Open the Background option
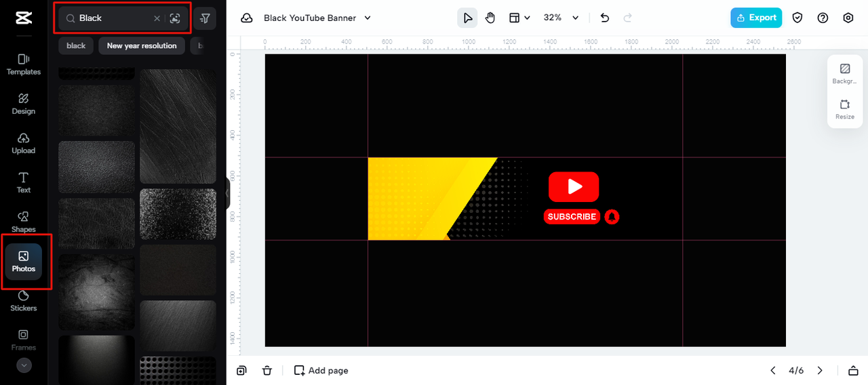This screenshot has height=385, width=868. [x=845, y=74]
